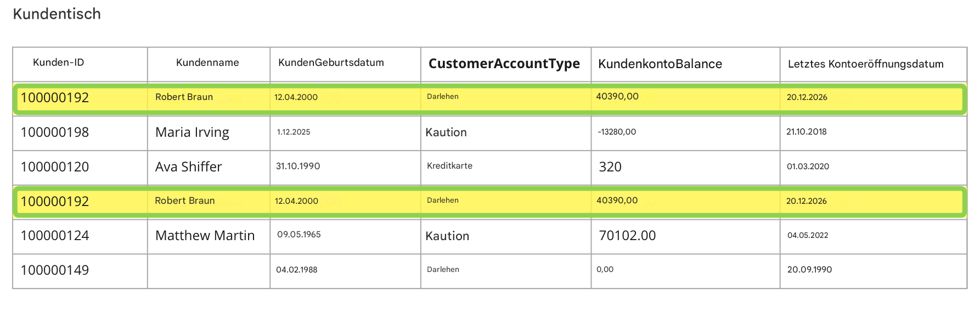Viewport: 980px width, 311px height.
Task: Click the CustomerAccountType header cell
Action: pos(506,64)
